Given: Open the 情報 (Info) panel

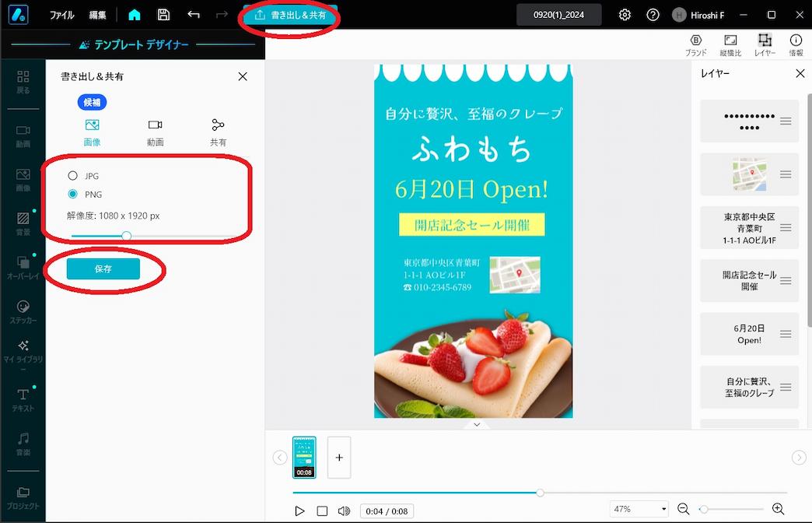Looking at the screenshot, I should [795, 44].
